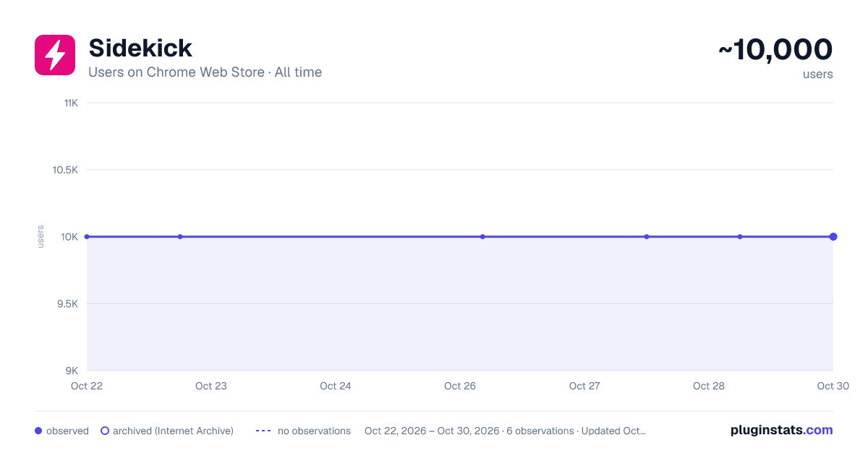868x456 pixels.
Task: Click the dashed 'no observations' legend line
Action: click(263, 431)
